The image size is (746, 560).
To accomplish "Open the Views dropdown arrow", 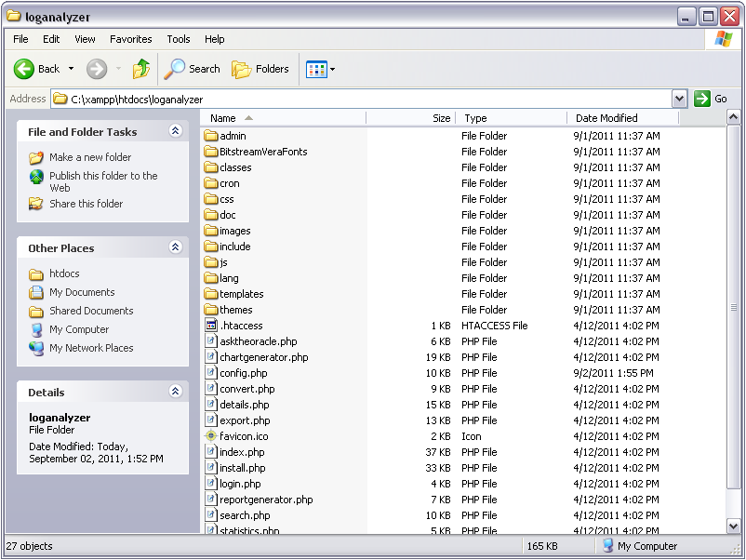I will click(x=333, y=70).
